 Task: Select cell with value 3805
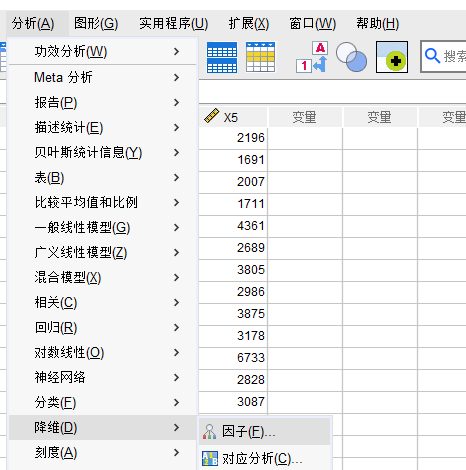(233, 270)
